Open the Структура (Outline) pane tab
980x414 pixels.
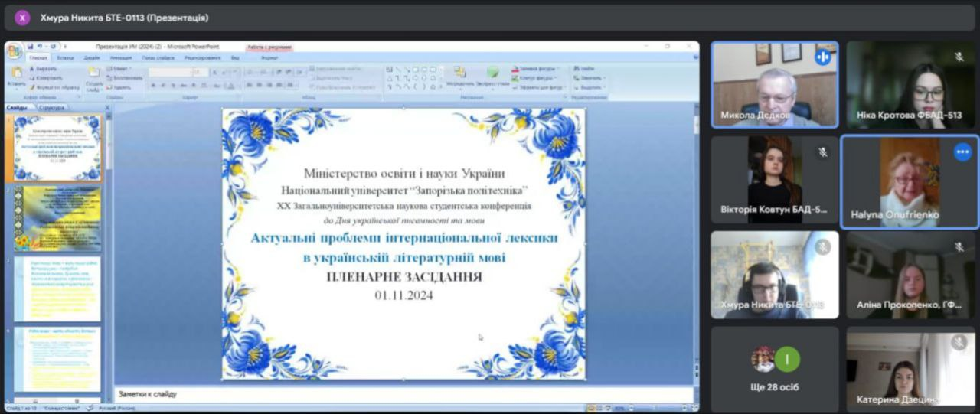point(51,108)
